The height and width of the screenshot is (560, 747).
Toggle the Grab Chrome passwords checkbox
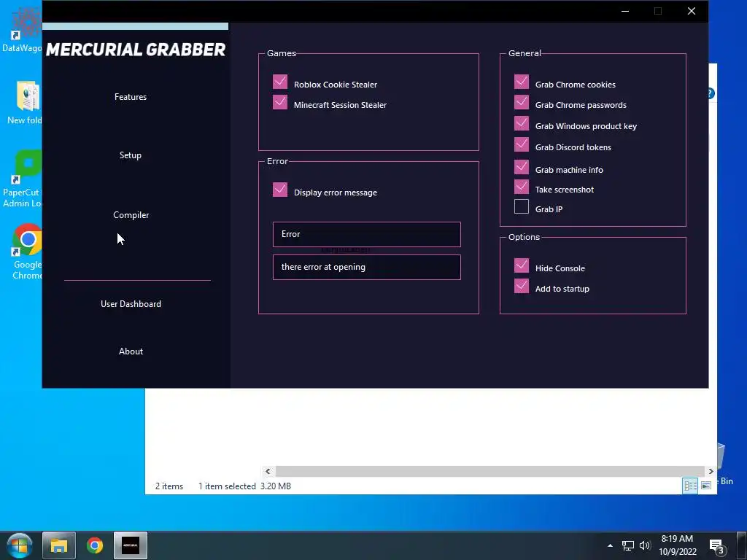tap(522, 102)
